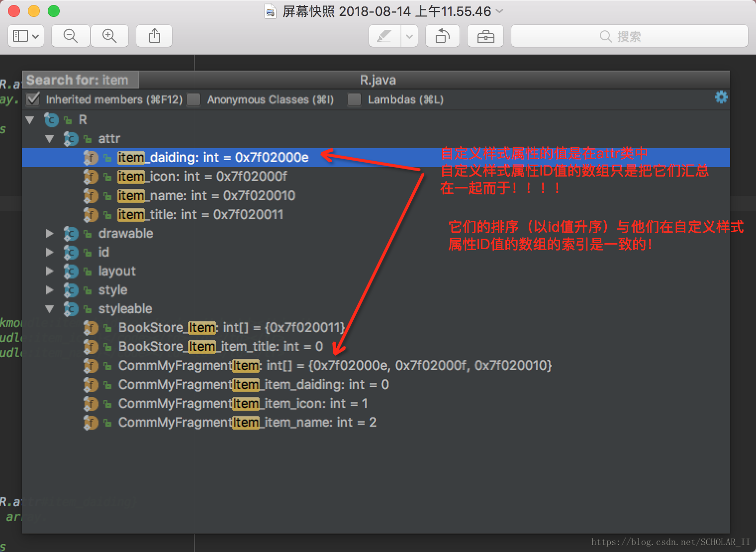Select item_icon: int = 0x7f02000f
The height and width of the screenshot is (552, 756).
[x=202, y=177]
